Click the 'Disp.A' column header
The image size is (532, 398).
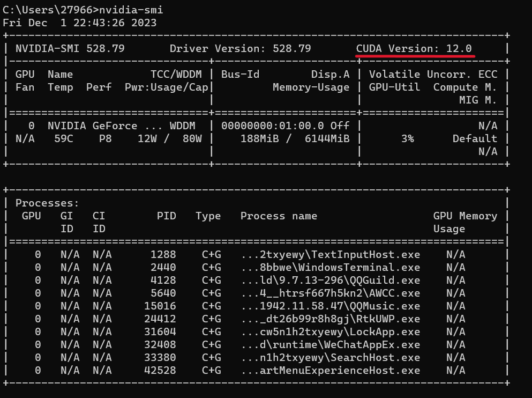pyautogui.click(x=330, y=75)
